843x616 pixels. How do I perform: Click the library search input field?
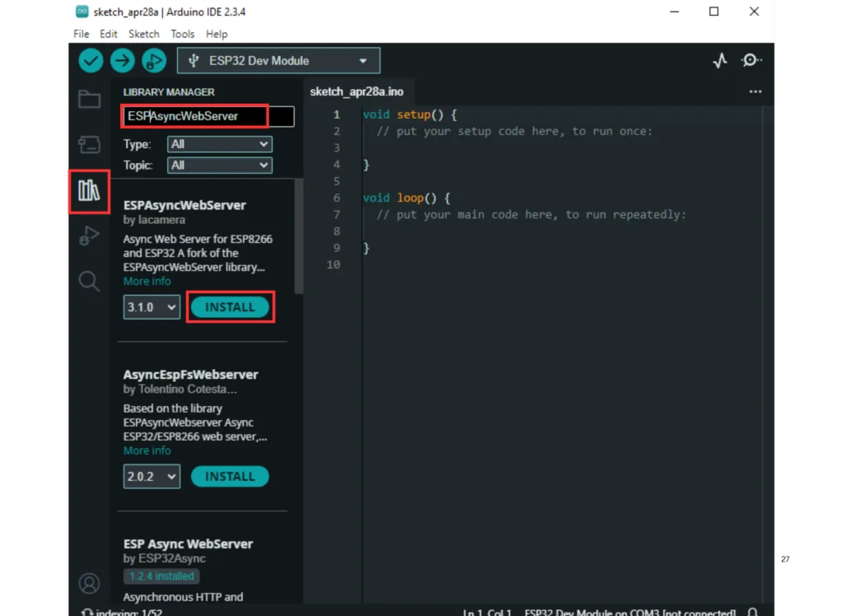(207, 116)
